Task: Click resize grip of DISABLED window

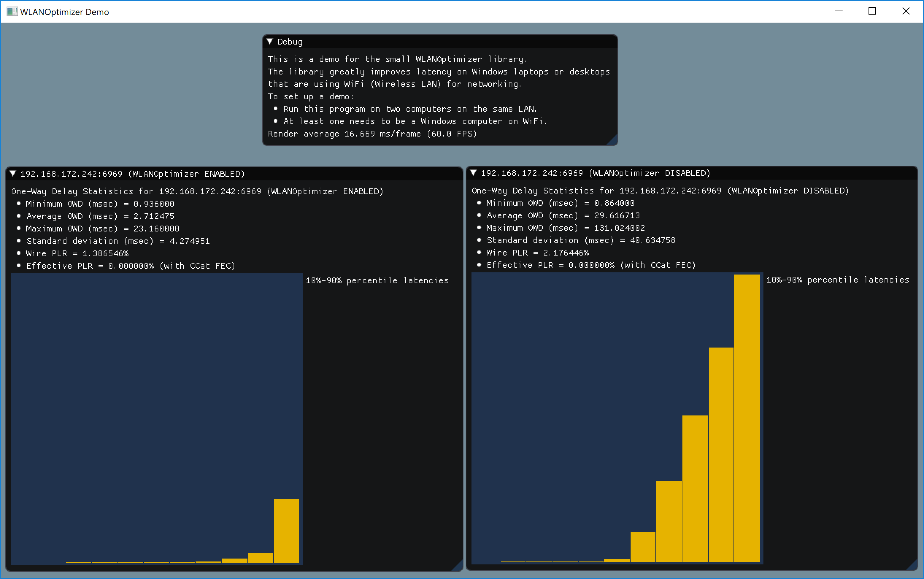Action: click(913, 565)
